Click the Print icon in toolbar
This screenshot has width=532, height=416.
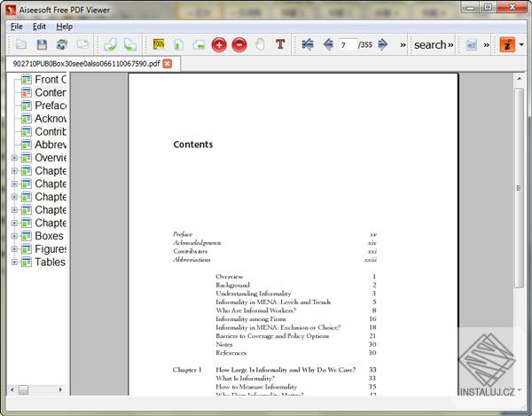pyautogui.click(x=62, y=44)
